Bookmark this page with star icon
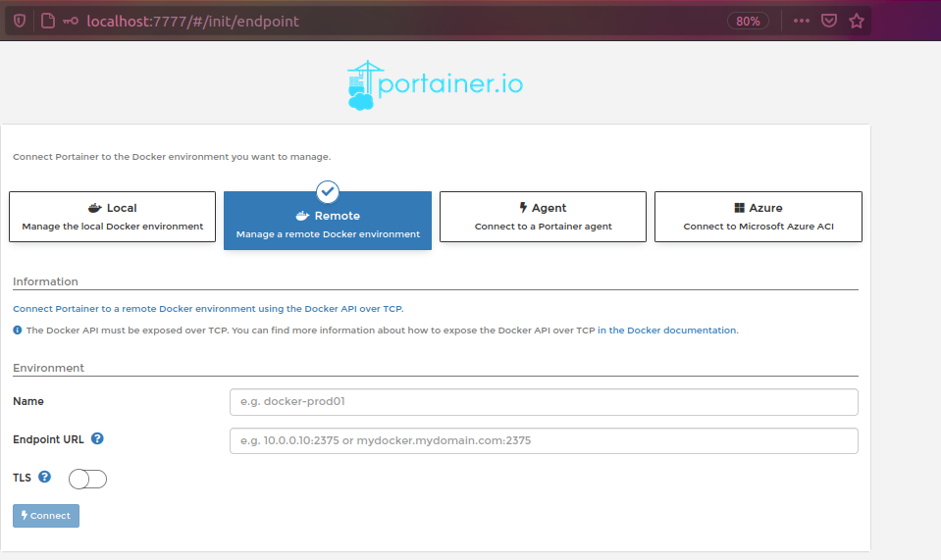 856,21
